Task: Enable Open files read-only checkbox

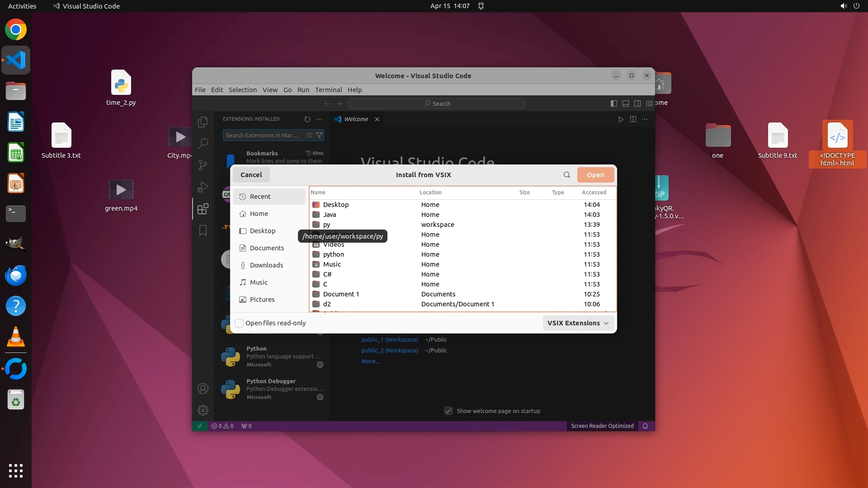Action: click(x=240, y=323)
